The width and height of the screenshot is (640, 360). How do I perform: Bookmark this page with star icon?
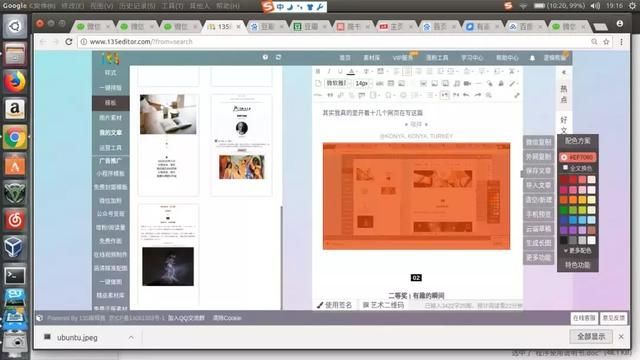click(x=606, y=42)
